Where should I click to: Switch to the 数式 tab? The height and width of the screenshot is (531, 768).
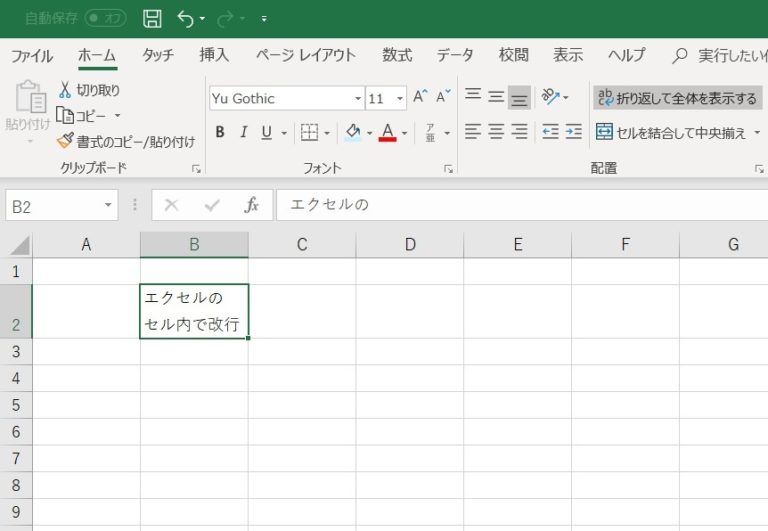[396, 55]
